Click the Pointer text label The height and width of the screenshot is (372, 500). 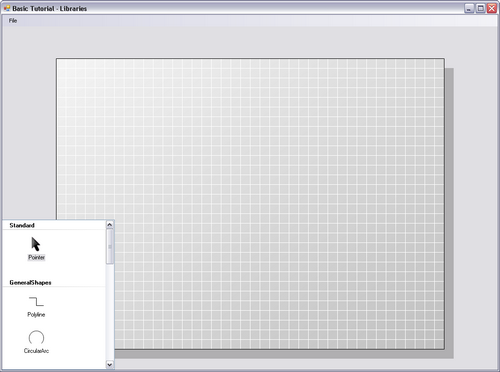36,257
